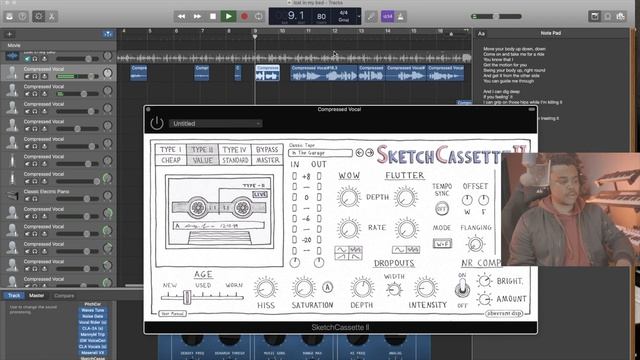Toggle the blue Catch Playhead button
640x360 pixels.
[x=107, y=34]
